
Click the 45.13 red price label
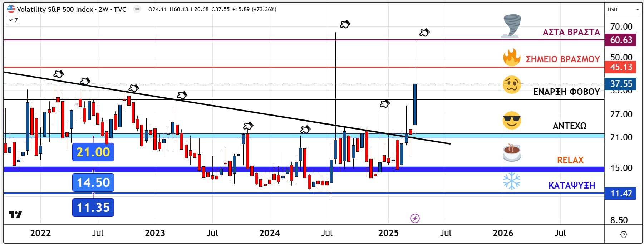click(620, 67)
